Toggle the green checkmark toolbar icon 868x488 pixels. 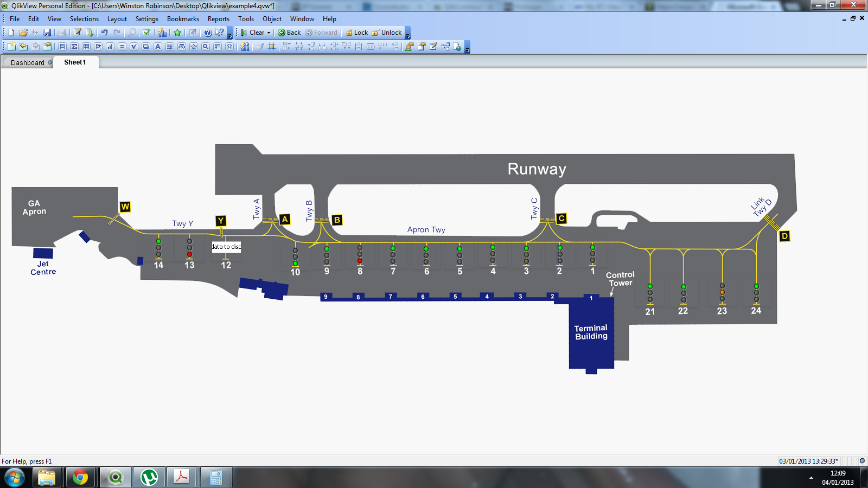pos(146,33)
